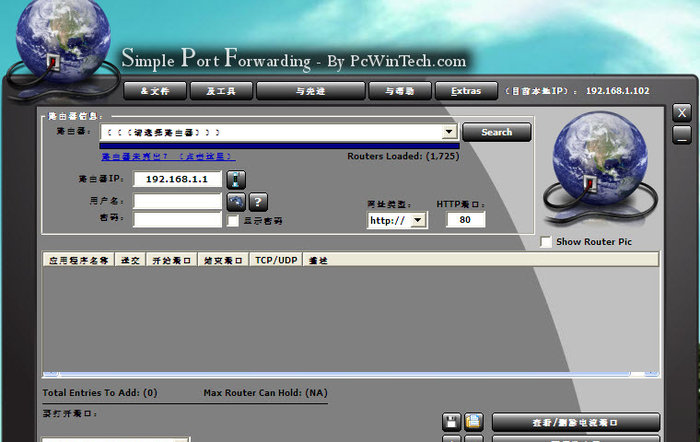Follow the blue router-not-listed link
Screen dimensions: 700x442
[x=168, y=156]
